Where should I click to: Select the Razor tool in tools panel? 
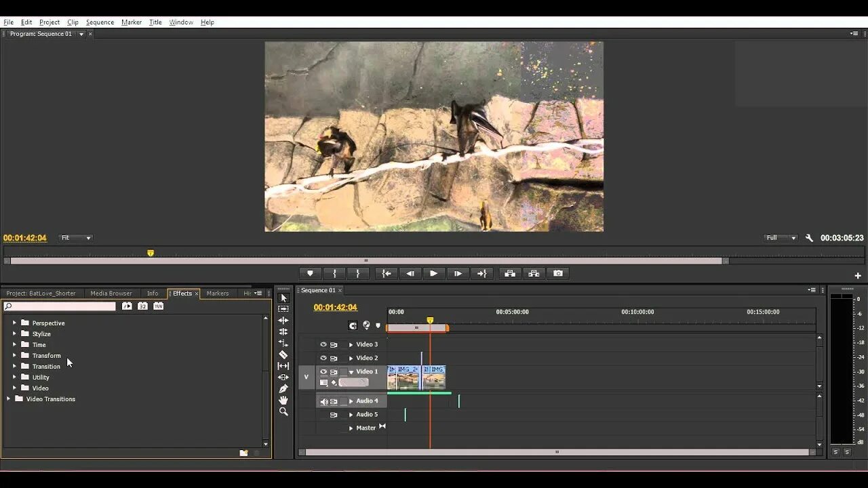coord(283,354)
